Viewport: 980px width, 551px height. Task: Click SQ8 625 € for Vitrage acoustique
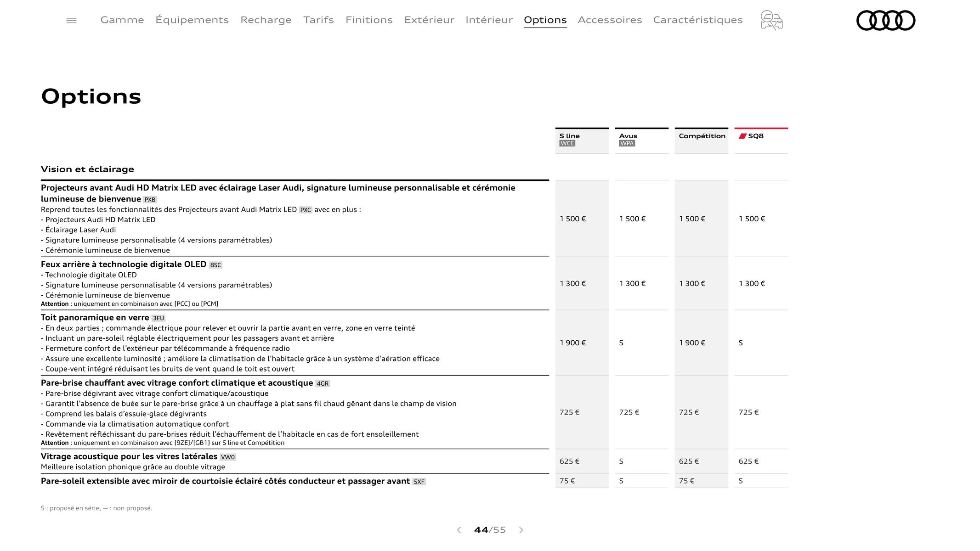point(749,461)
